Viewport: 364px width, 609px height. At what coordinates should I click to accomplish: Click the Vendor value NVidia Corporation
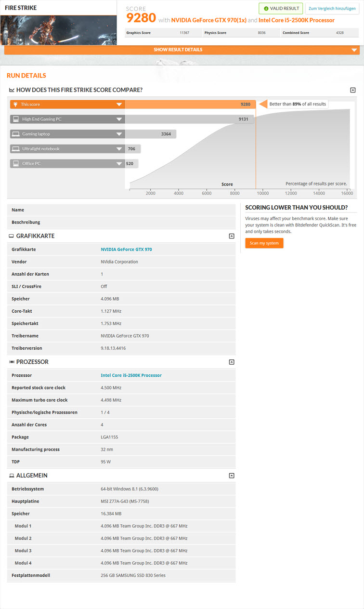tap(119, 262)
